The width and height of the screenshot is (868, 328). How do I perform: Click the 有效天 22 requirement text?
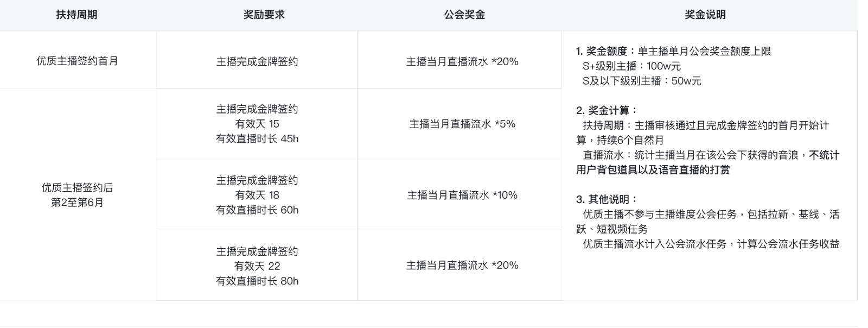pyautogui.click(x=257, y=266)
